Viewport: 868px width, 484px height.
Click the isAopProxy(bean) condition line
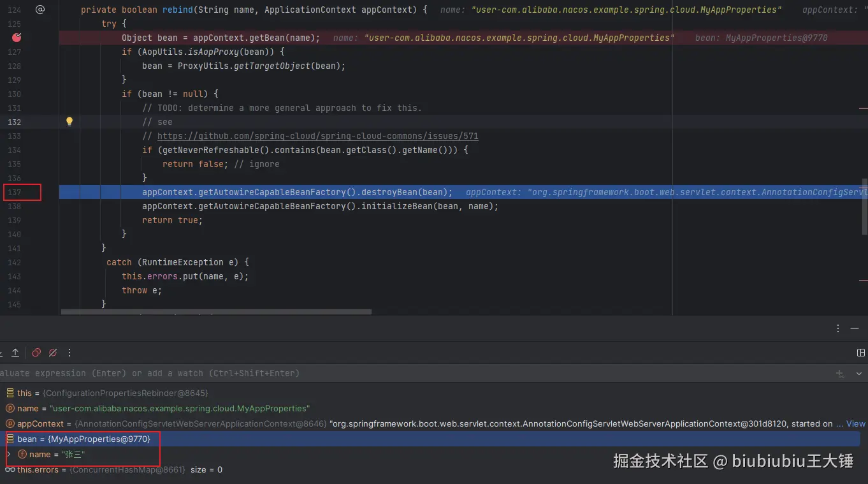(x=203, y=52)
